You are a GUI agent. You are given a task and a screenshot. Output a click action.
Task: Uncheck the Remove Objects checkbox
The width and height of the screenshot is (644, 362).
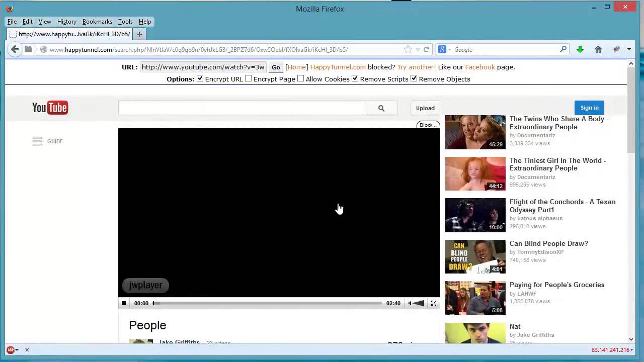coord(414,78)
